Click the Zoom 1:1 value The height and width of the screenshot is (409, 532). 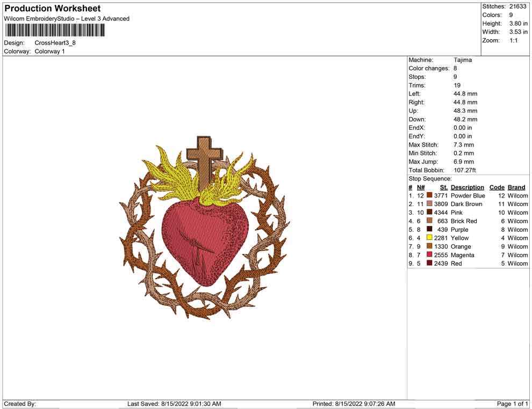(514, 40)
